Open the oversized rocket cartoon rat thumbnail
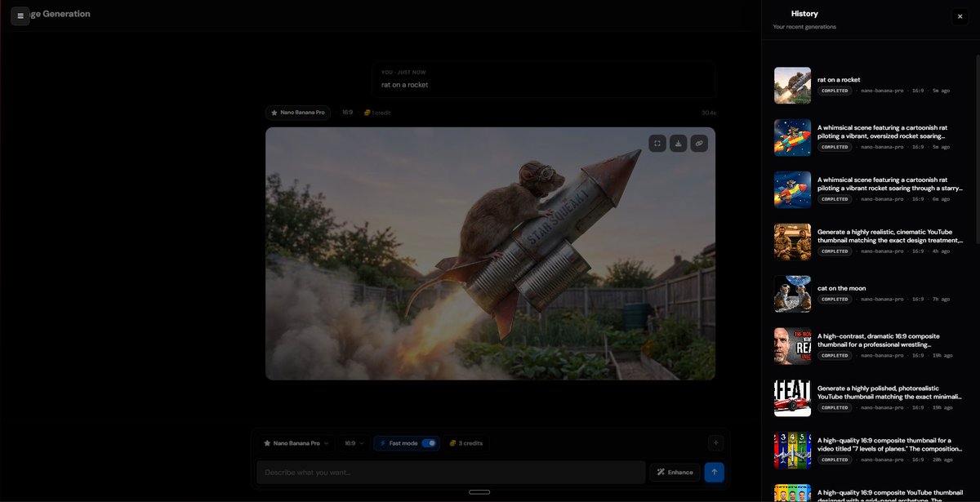980x502 pixels. click(x=792, y=137)
